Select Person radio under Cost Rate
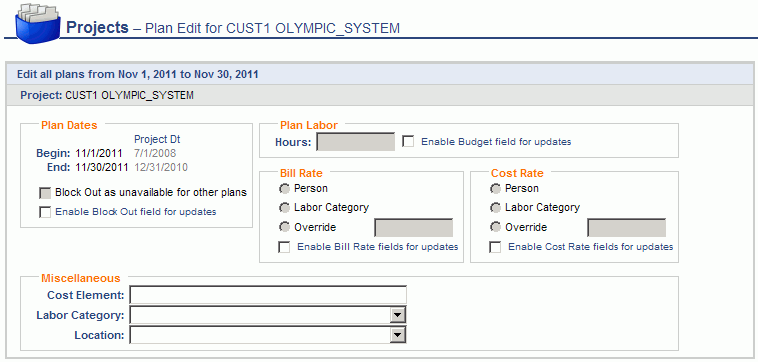Screen dimensions: 758x362 (x=495, y=188)
